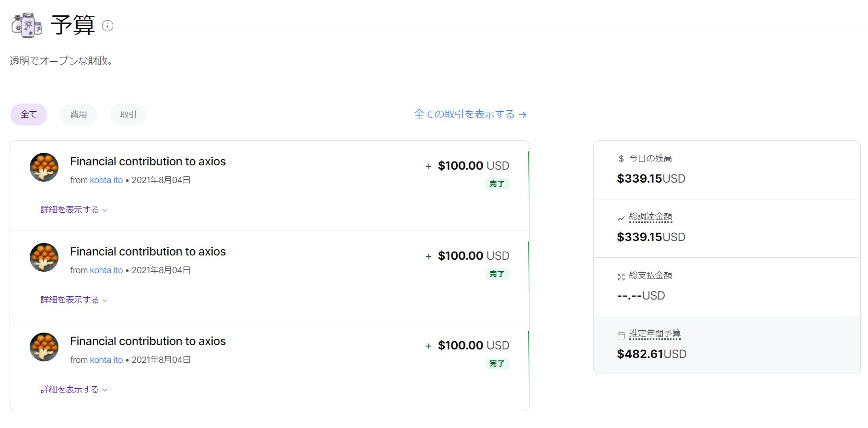868x428 pixels.
Task: Click the budget jars illustration icon
Action: click(27, 25)
